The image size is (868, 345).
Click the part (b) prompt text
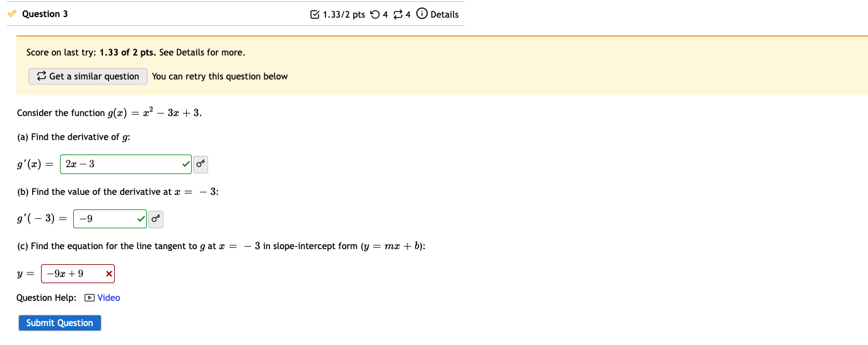[x=118, y=192]
